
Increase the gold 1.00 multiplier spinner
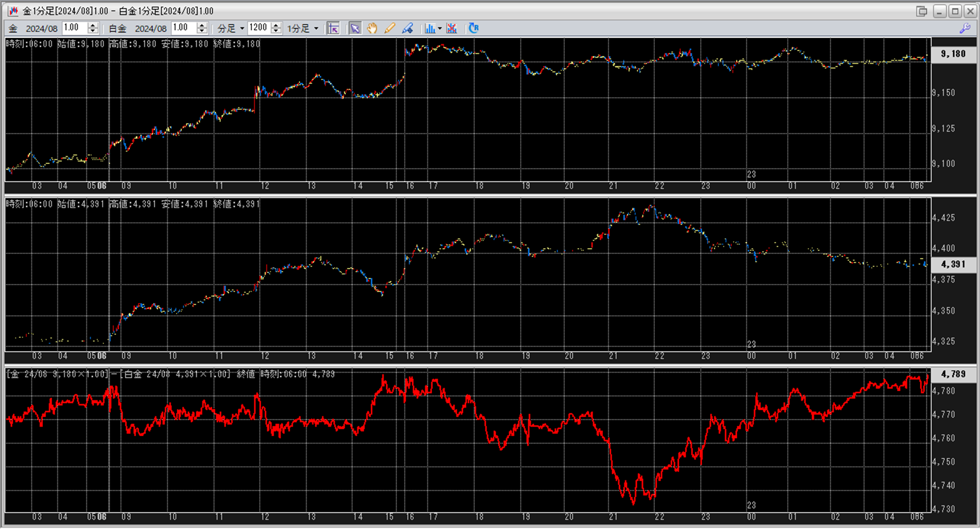point(93,25)
